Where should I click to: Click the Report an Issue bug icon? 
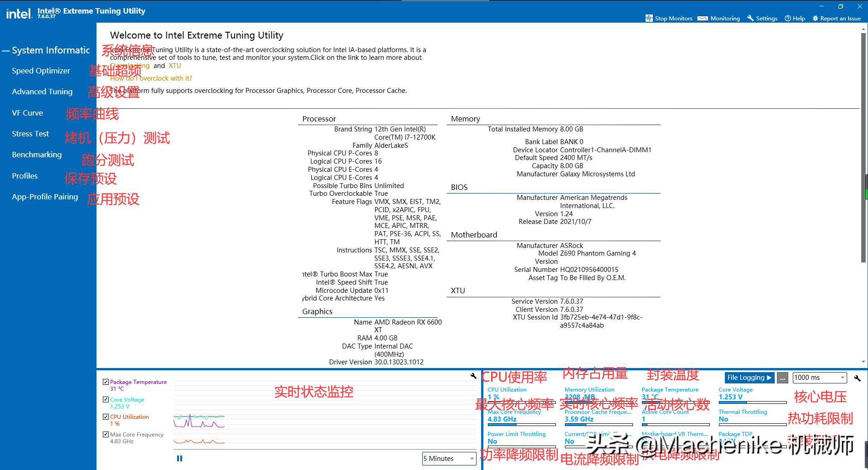(x=815, y=18)
